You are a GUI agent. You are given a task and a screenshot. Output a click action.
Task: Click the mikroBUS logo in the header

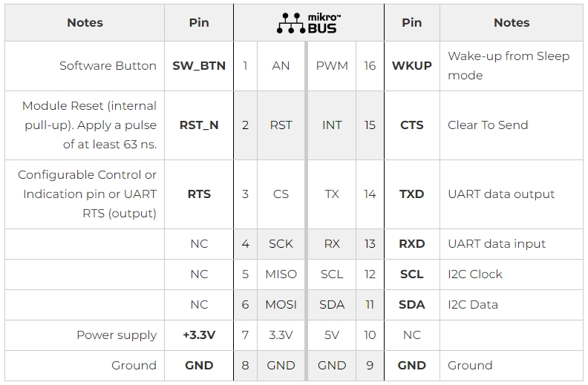[308, 23]
